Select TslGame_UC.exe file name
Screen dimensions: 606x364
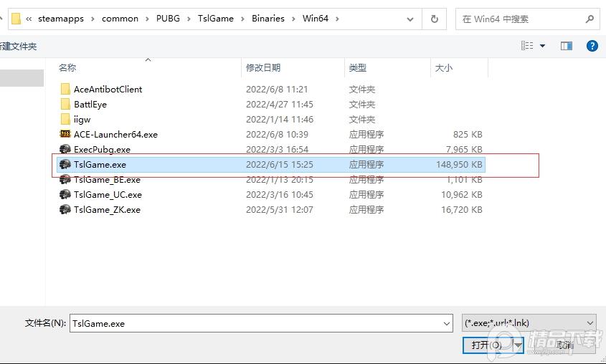[x=108, y=195]
